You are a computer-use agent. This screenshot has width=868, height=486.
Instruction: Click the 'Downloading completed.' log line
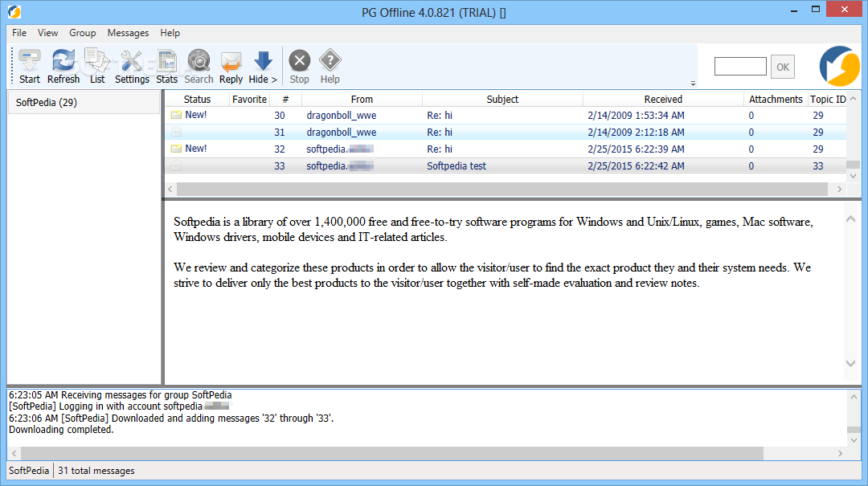(x=61, y=430)
